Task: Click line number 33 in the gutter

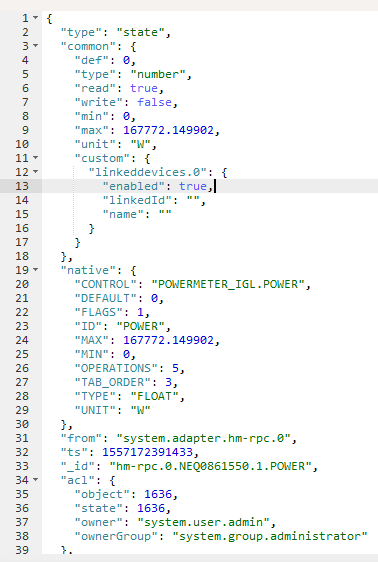Action: pyautogui.click(x=22, y=466)
